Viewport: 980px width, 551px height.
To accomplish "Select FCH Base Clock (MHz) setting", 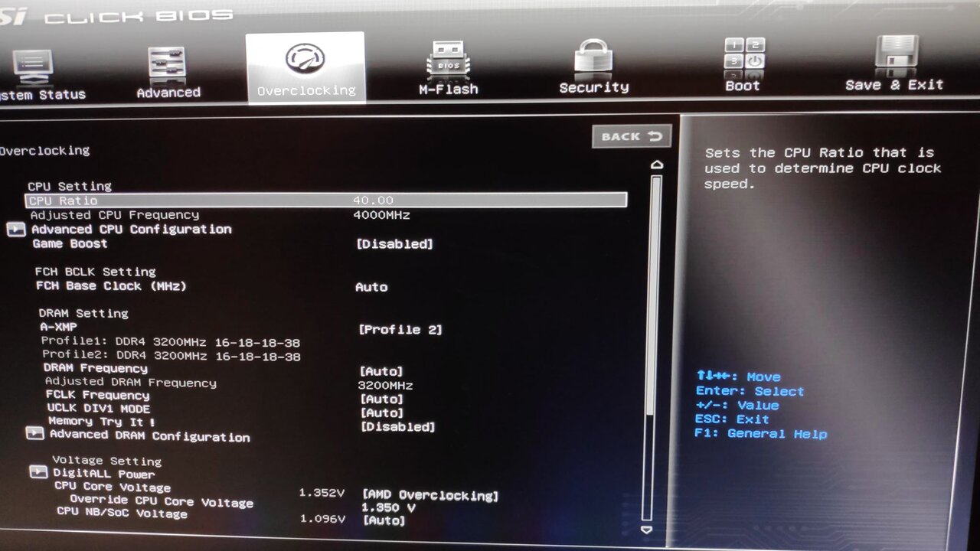I will 111,286.
